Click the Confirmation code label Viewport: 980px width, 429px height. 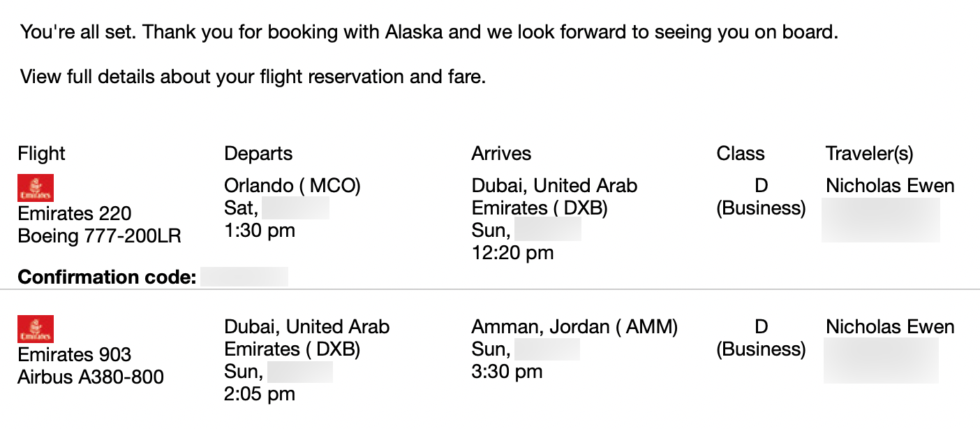click(107, 277)
